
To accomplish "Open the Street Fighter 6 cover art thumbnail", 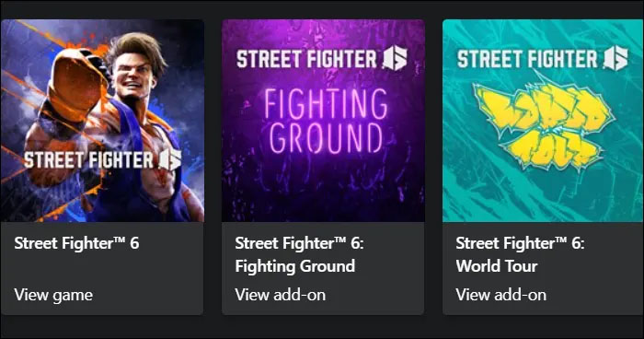I will point(102,121).
